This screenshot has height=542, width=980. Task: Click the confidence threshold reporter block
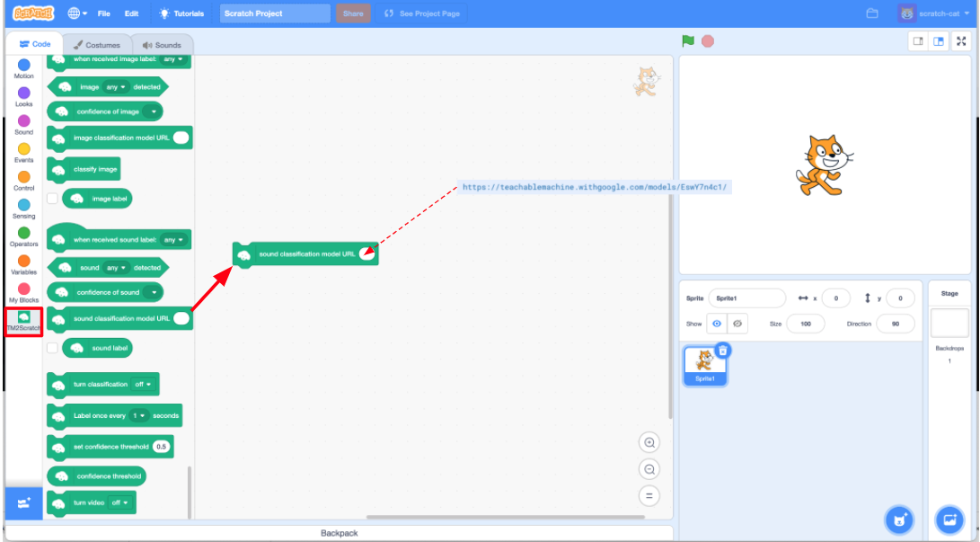[97, 476]
